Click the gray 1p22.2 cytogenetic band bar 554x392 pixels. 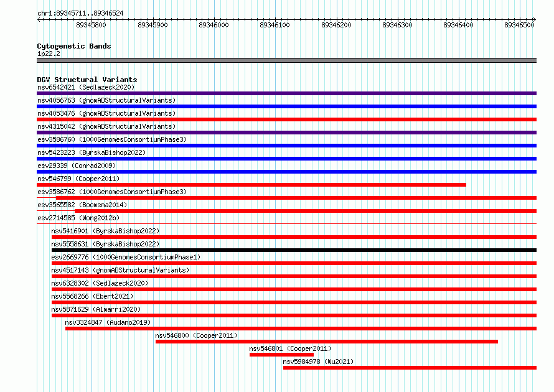286,60
